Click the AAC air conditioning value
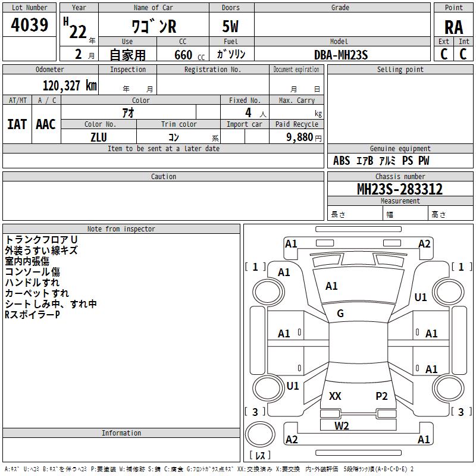 (46, 124)
